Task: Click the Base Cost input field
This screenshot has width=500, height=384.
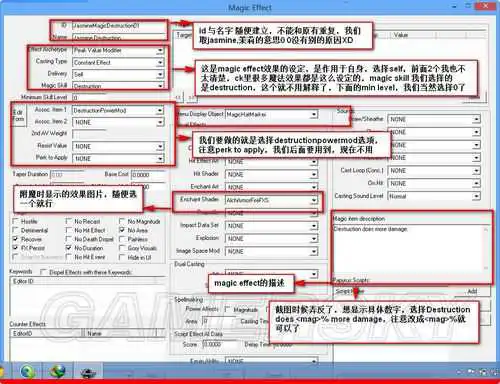Action: pyautogui.click(x=148, y=175)
